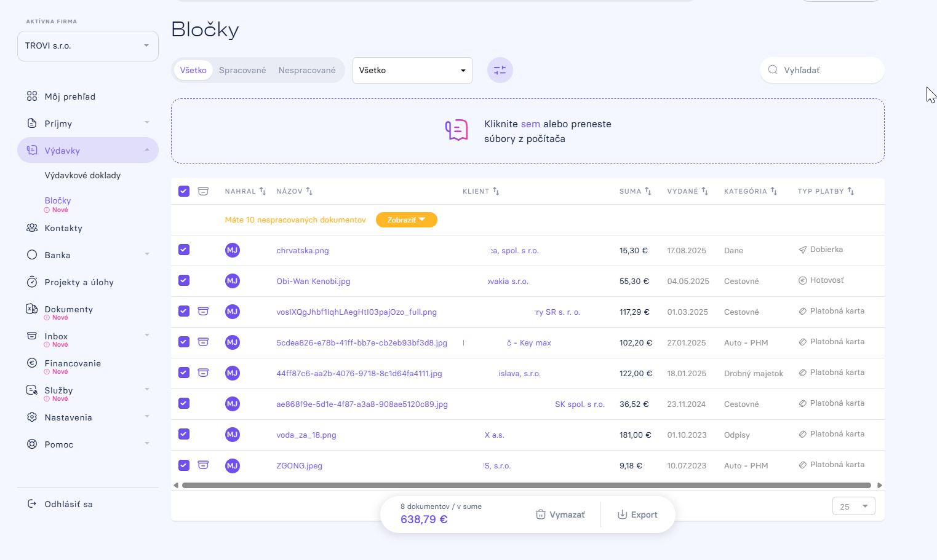Viewport: 937px width, 560px height.
Task: Click the horizontal table scrollbar
Action: 527,485
